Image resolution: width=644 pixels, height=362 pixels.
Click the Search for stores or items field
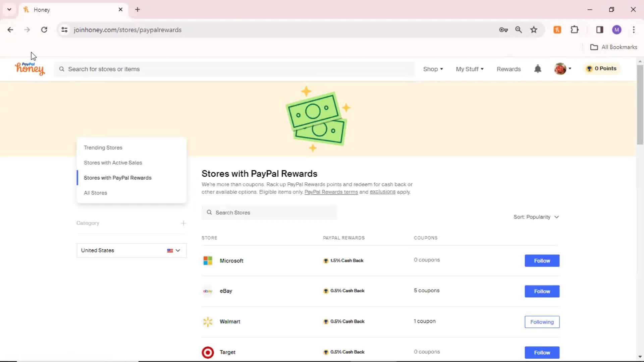tap(234, 69)
